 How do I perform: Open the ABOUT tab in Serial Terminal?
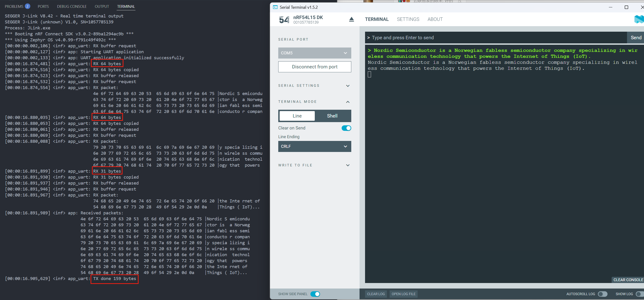tap(435, 19)
